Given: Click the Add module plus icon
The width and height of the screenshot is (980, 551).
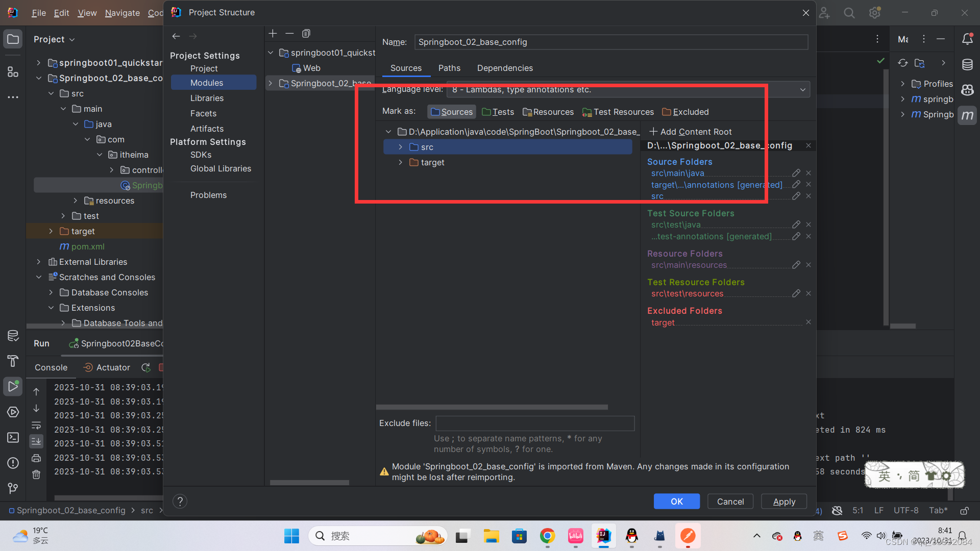Looking at the screenshot, I should click(x=273, y=34).
